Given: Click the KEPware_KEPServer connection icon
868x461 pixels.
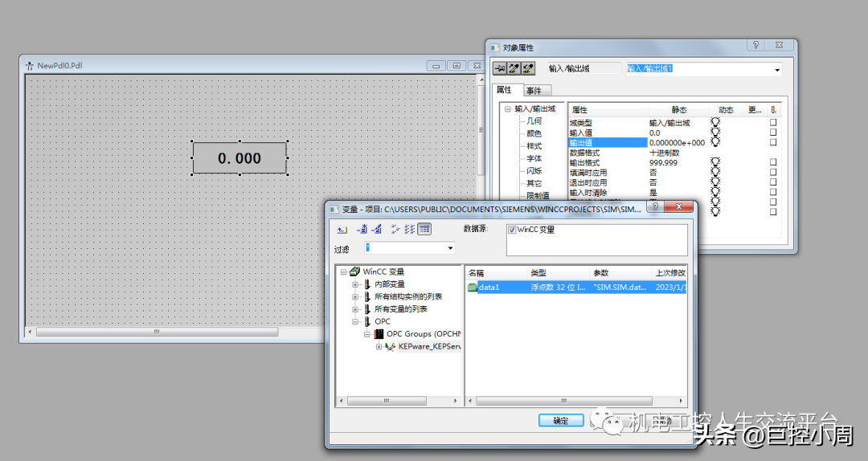Looking at the screenshot, I should 391,346.
